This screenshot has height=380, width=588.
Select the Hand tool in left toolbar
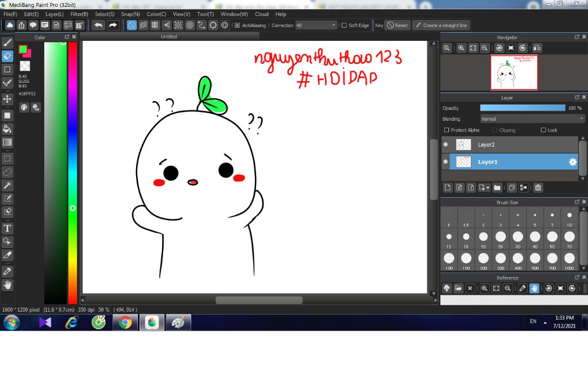(x=7, y=285)
